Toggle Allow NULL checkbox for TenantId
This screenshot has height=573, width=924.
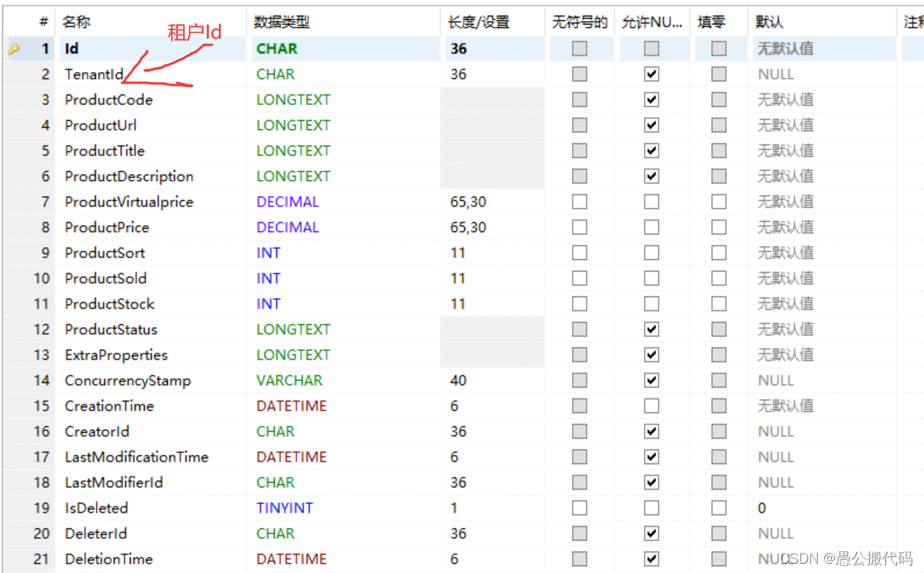pyautogui.click(x=651, y=74)
